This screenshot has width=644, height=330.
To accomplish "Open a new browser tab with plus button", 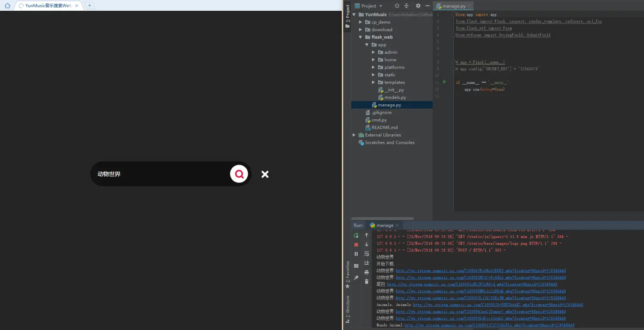I will tap(89, 6).
